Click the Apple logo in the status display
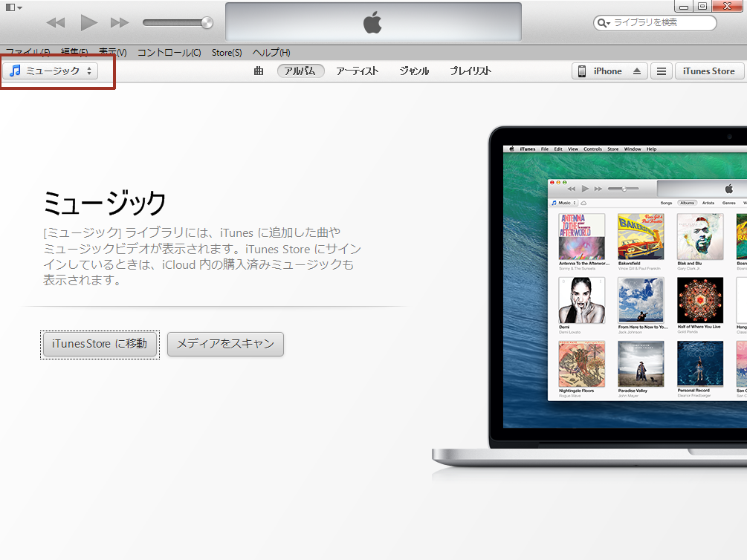The width and height of the screenshot is (747, 560). [x=373, y=22]
